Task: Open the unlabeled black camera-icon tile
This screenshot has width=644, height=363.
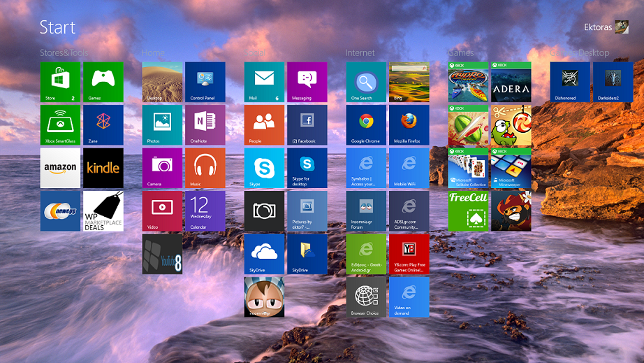Action: (x=264, y=211)
